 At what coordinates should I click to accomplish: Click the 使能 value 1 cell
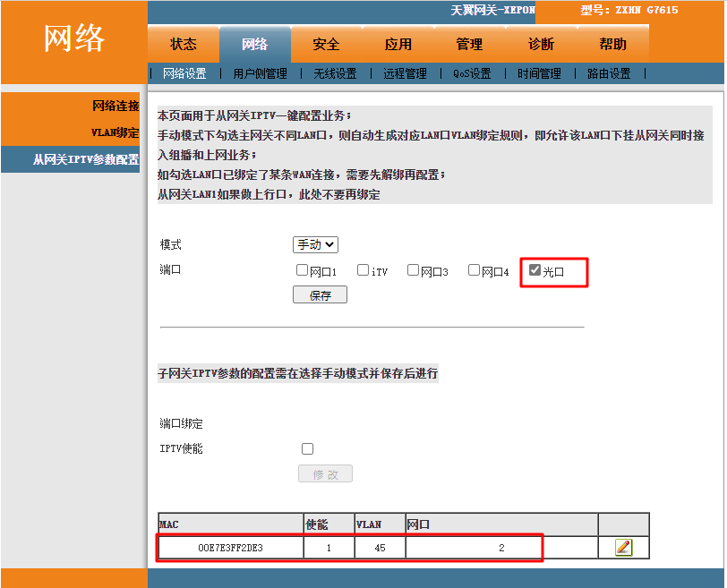point(329,548)
